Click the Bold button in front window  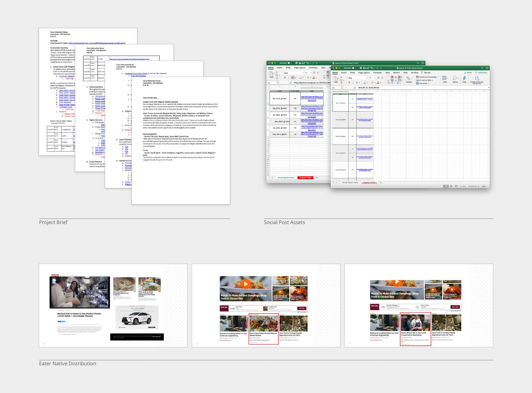tap(349, 83)
